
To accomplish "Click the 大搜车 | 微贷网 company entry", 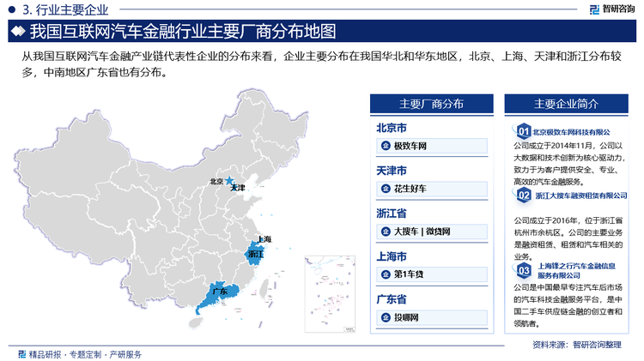I will tap(432, 232).
